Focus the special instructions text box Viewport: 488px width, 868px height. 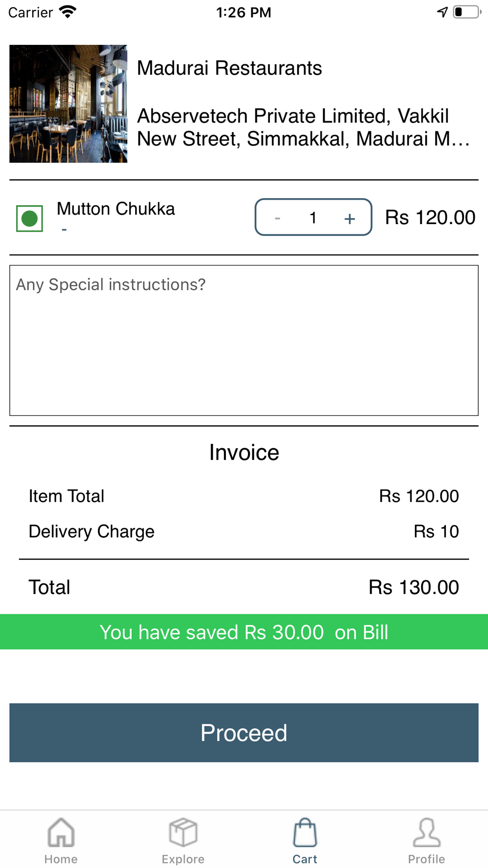click(244, 340)
